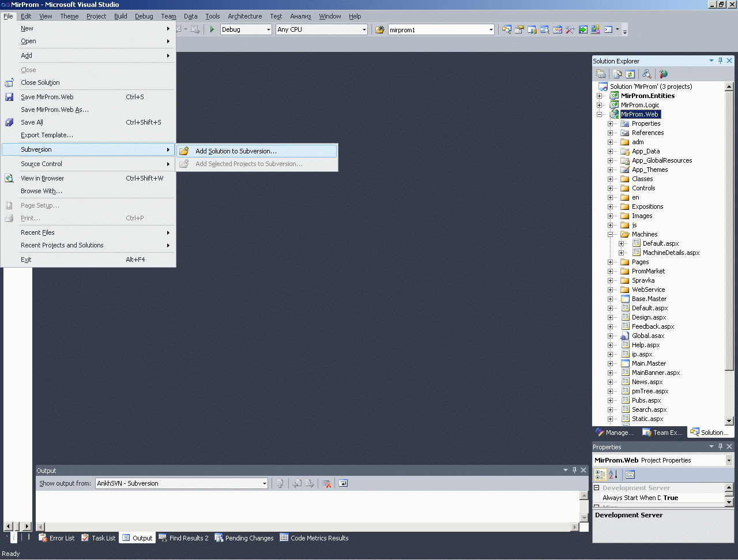Click the Solution Explorer down scroll arrow
Screen dimensions: 738x560
(729, 421)
